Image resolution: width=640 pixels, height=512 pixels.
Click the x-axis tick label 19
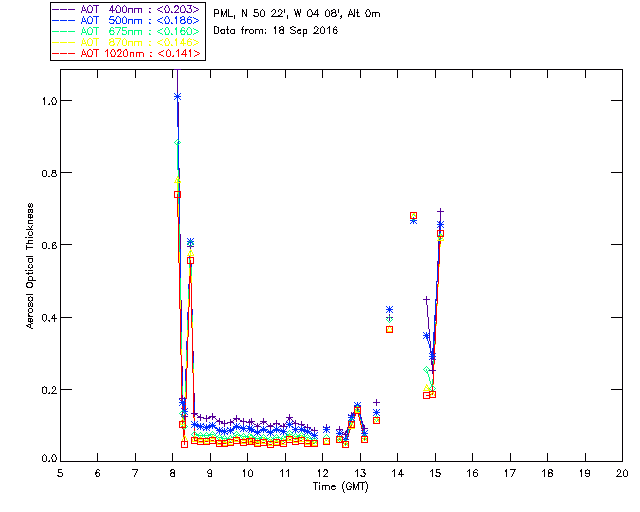click(585, 473)
